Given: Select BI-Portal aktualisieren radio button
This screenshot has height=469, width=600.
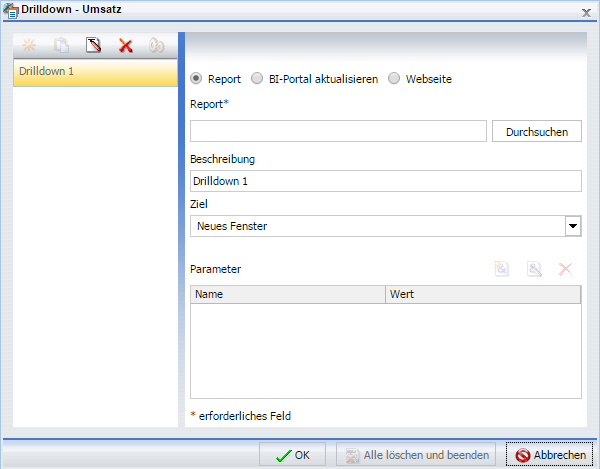Looking at the screenshot, I should (257, 78).
